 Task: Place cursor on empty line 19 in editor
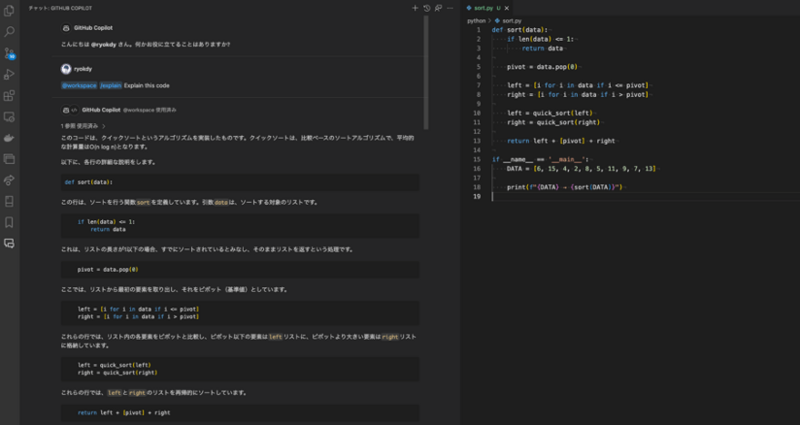tap(600, 197)
